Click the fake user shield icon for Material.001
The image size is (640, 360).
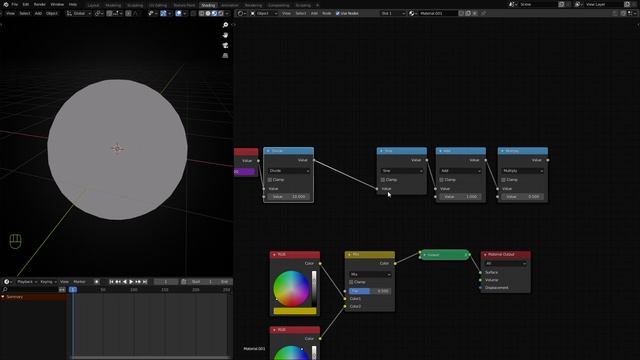[x=461, y=13]
